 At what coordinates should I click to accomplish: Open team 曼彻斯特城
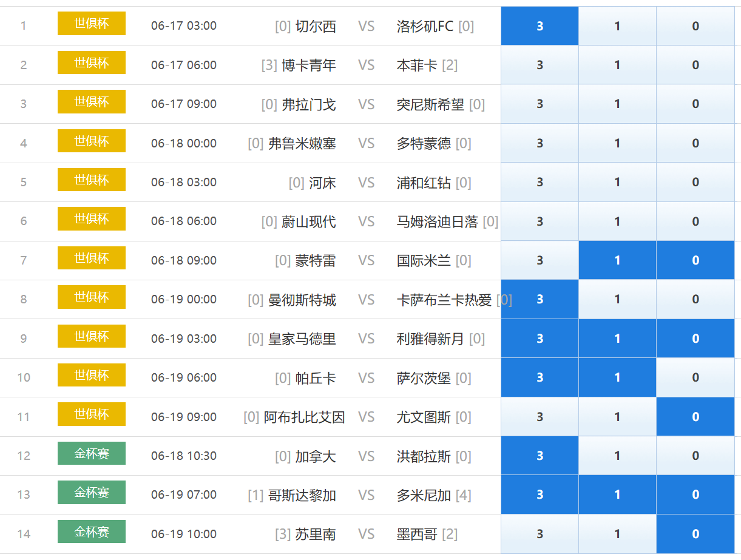[x=302, y=300]
